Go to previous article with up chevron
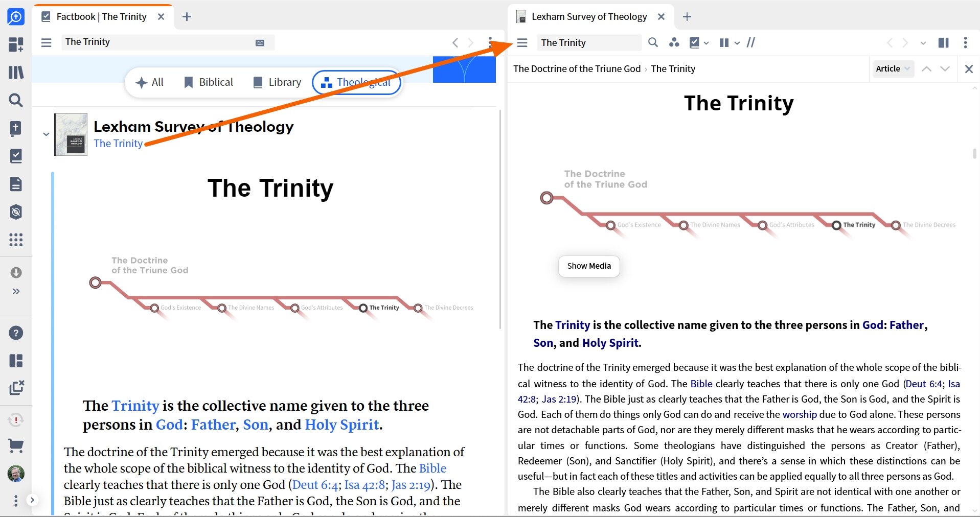 tap(926, 69)
